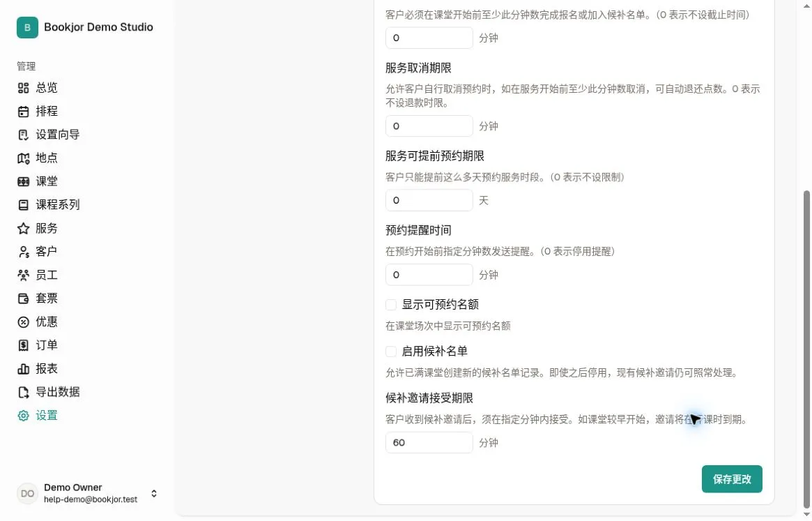Click the 保存更改 button

(x=732, y=479)
